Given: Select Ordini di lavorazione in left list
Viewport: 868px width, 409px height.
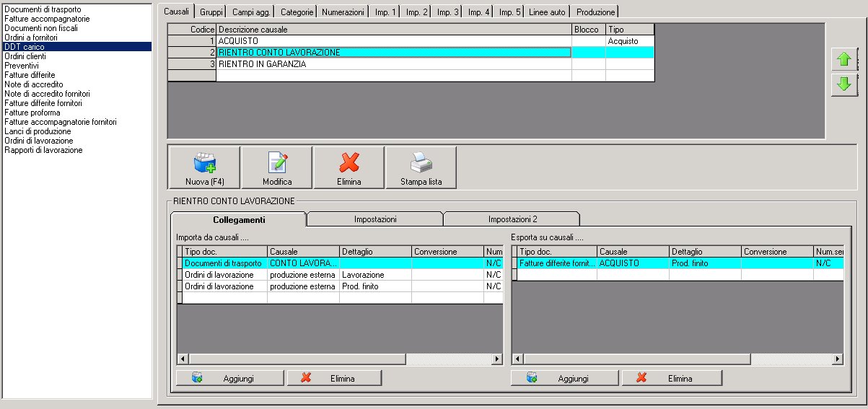Looking at the screenshot, I should (x=76, y=140).
